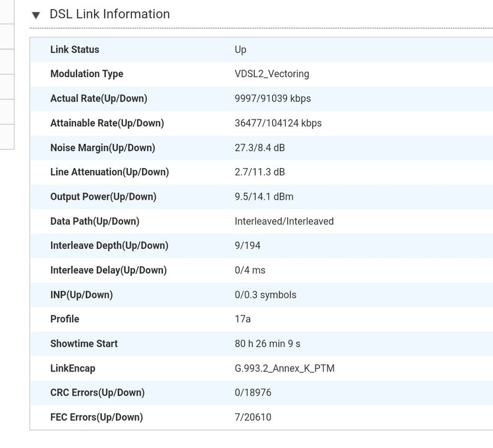Click the Attainable Rate 36477/104124 kbps value
This screenshot has width=493, height=448.
tap(278, 123)
